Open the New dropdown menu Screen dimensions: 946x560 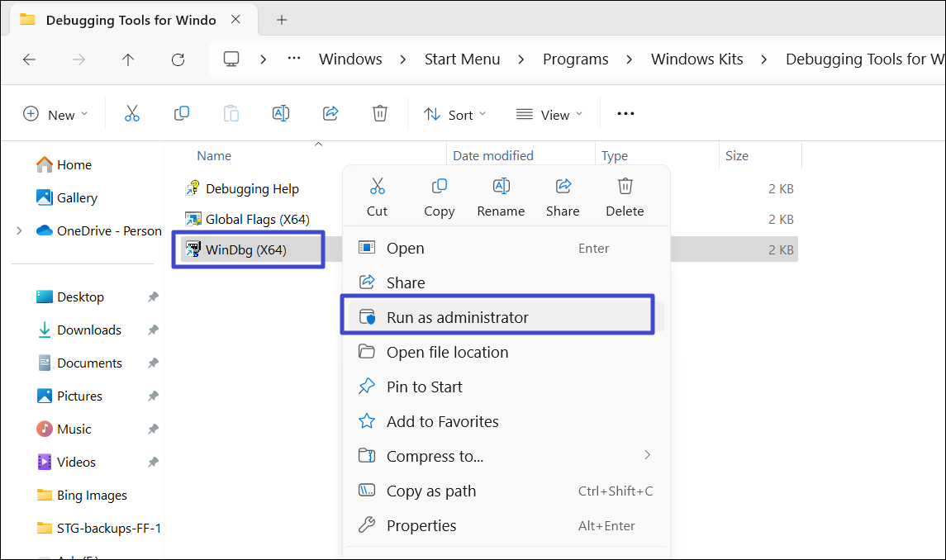pyautogui.click(x=55, y=114)
